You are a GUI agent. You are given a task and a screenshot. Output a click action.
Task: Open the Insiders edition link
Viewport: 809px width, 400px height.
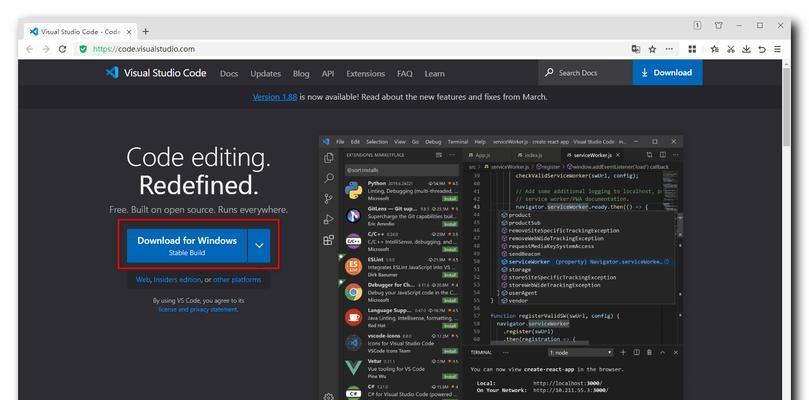coord(177,280)
